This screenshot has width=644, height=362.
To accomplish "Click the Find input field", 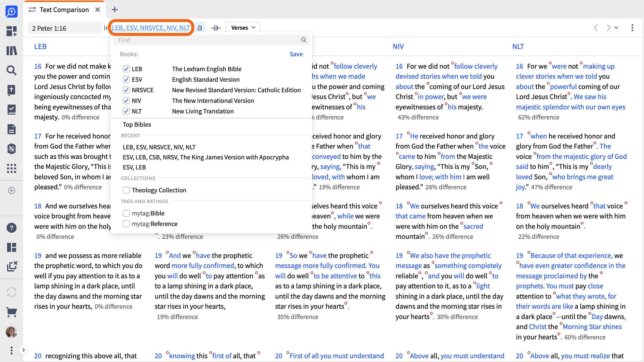I will (x=211, y=40).
